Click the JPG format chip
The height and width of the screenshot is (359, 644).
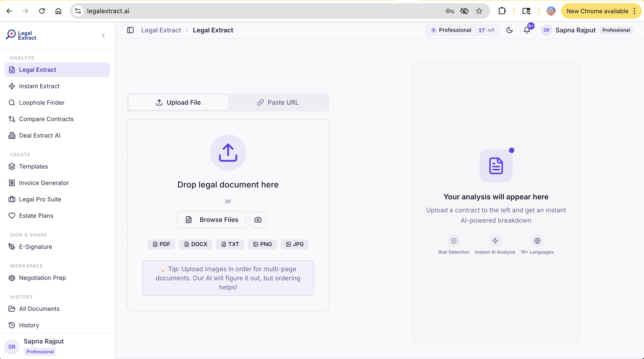[295, 244]
